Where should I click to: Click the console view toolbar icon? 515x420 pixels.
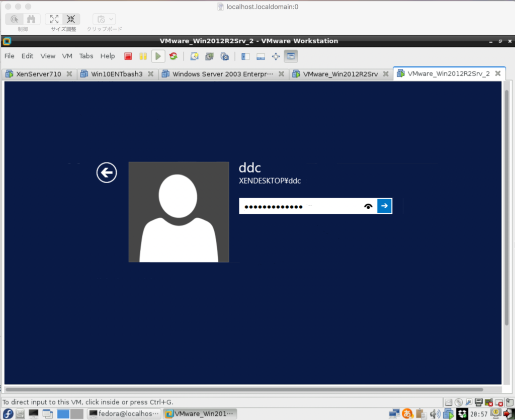click(291, 56)
